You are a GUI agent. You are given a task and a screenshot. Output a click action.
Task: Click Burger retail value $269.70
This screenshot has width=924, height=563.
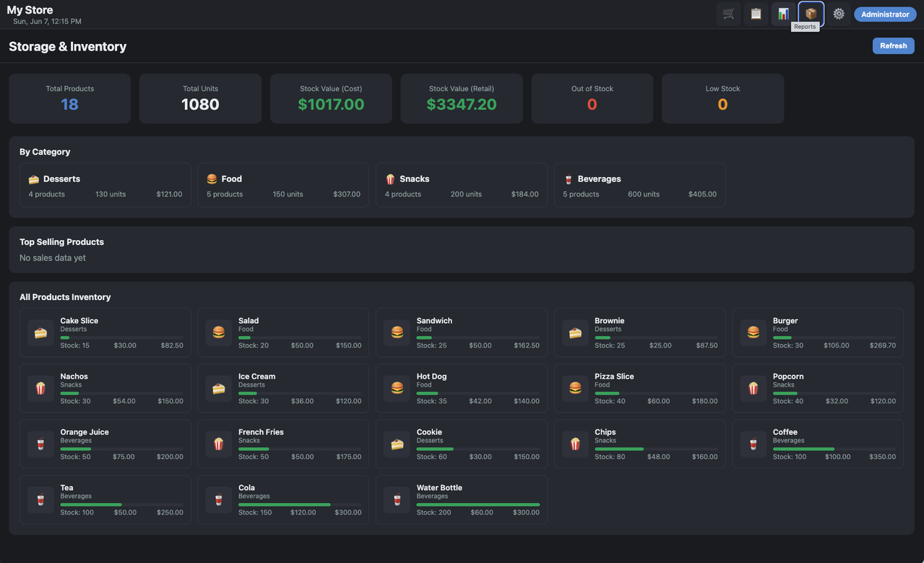tap(882, 345)
